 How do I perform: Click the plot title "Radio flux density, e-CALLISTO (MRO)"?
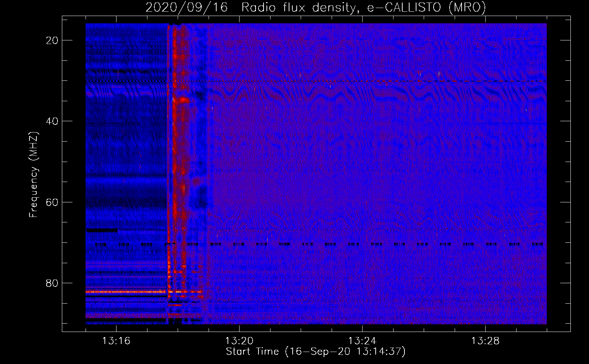364,7
